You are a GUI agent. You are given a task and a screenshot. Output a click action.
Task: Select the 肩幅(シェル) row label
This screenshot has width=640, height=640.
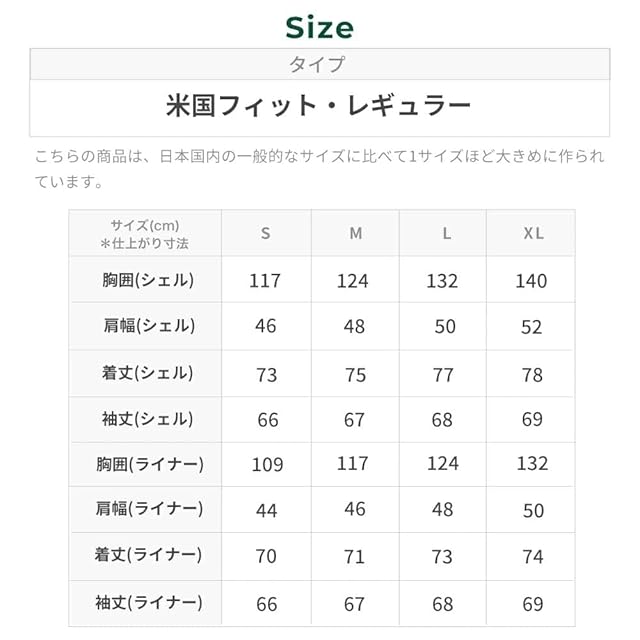145,326
